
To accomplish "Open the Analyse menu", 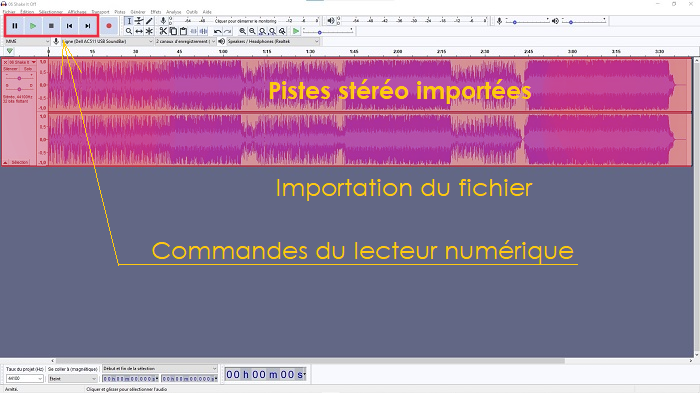I will [x=174, y=12].
